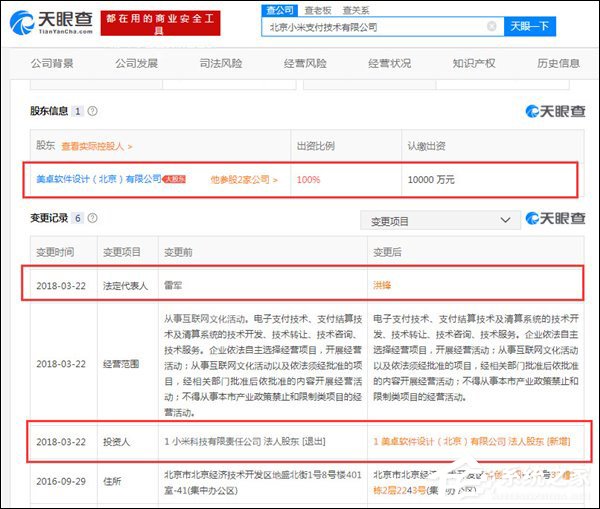
Task: Follow the 查看实际控股人 link
Action: click(x=96, y=146)
